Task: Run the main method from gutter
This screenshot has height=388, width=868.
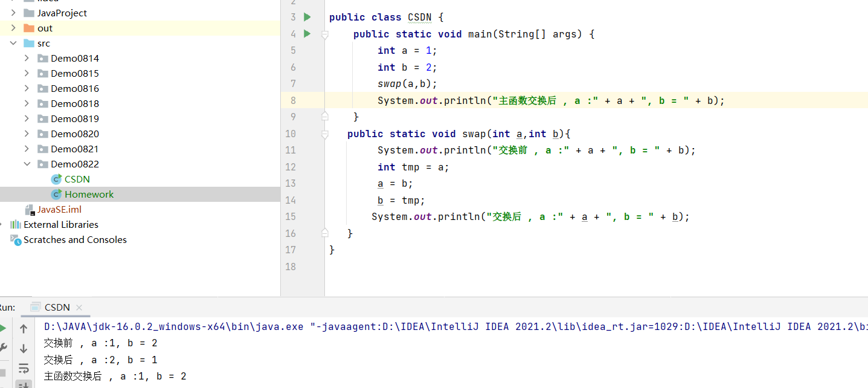Action: pos(307,34)
